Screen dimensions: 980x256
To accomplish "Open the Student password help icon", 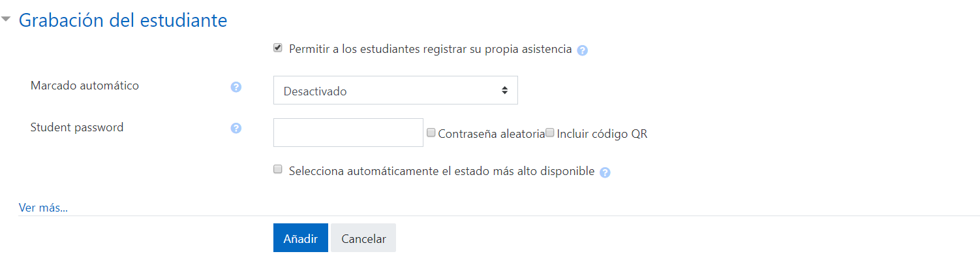I will pos(236,129).
